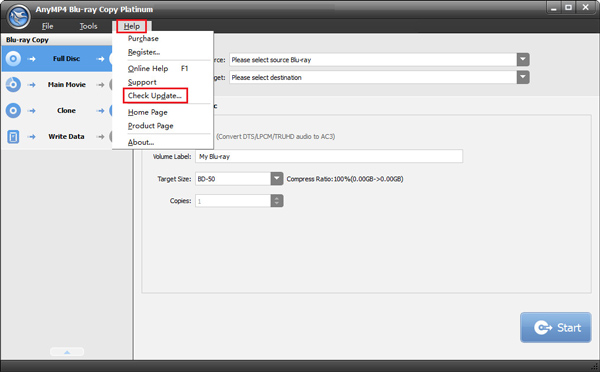Viewport: 600px width, 372px height.
Task: Click the window resize grip icon
Action: tap(594, 368)
